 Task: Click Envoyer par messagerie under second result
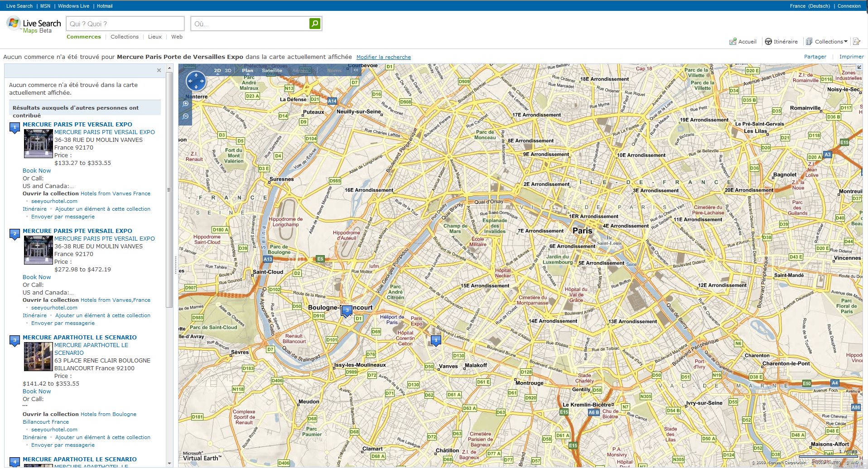(63, 323)
